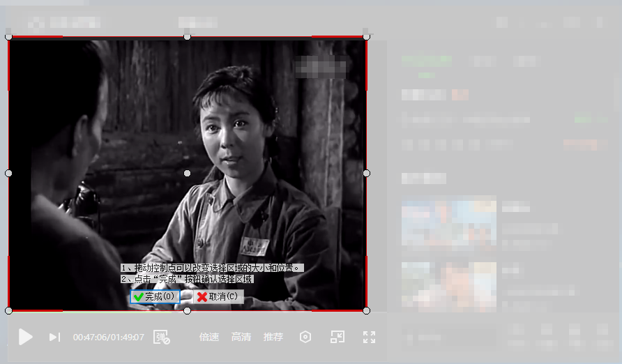Click the bottom-right selection resize handle

click(366, 310)
